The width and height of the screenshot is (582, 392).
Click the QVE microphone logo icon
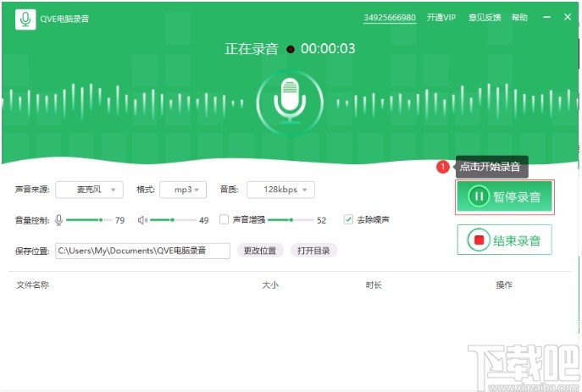pyautogui.click(x=25, y=19)
